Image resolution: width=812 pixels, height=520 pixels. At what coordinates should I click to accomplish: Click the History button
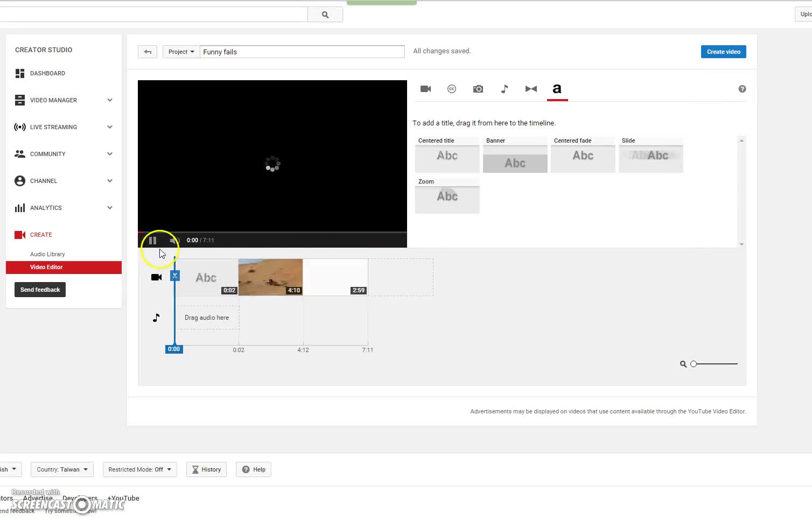[206, 469]
